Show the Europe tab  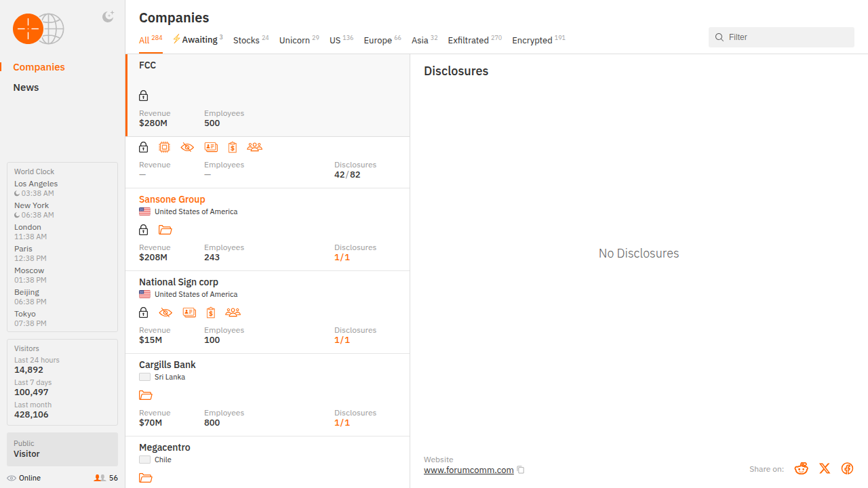pos(382,40)
